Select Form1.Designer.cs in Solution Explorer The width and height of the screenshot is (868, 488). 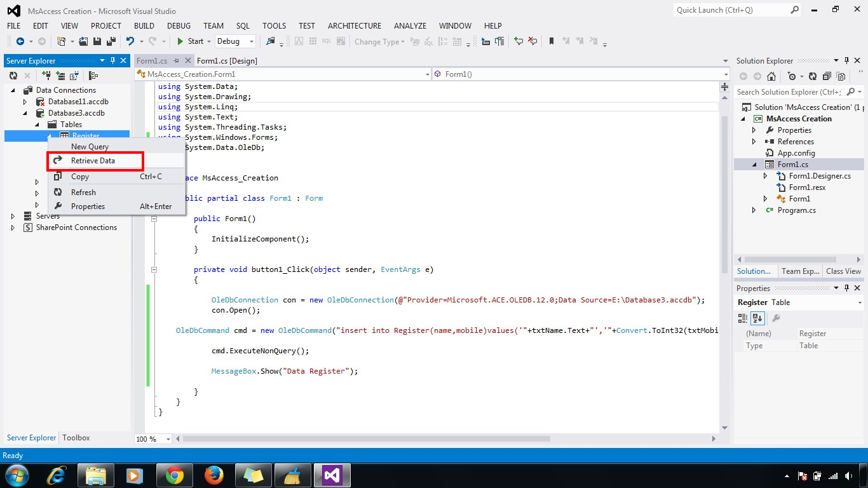click(x=820, y=176)
